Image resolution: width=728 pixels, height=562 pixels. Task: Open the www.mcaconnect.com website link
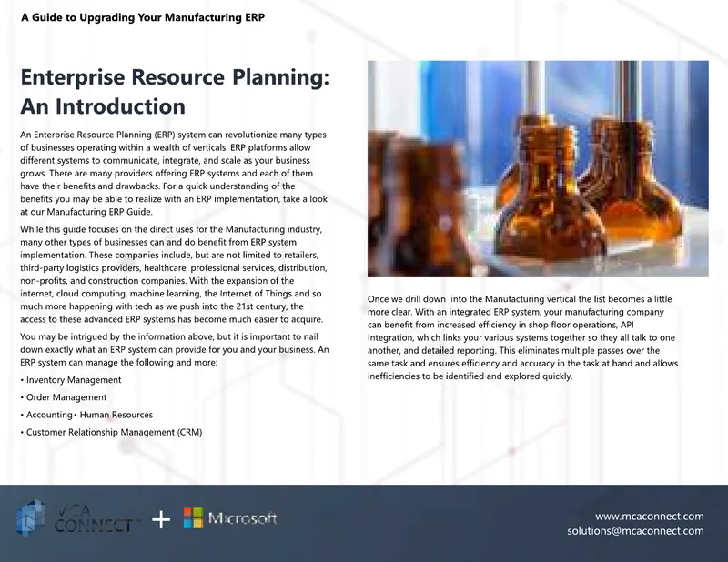click(x=649, y=516)
